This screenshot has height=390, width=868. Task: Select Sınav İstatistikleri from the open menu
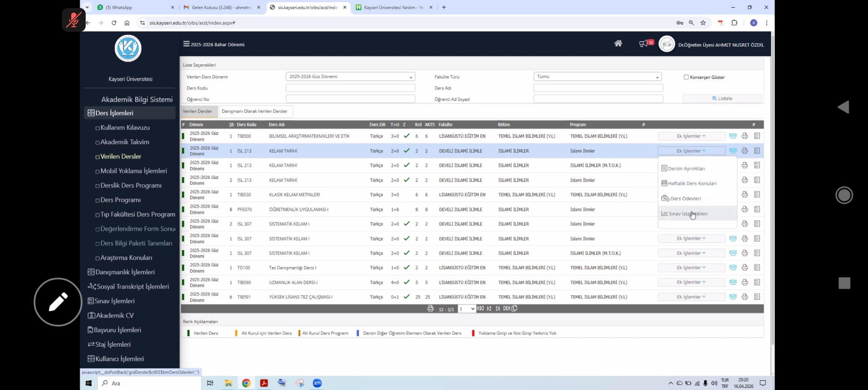687,214
